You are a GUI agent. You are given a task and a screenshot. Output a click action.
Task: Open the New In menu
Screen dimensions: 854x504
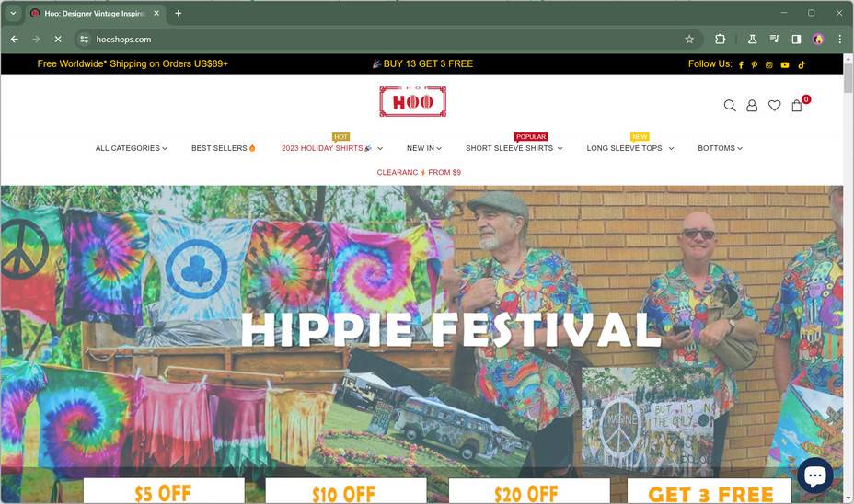pyautogui.click(x=423, y=148)
